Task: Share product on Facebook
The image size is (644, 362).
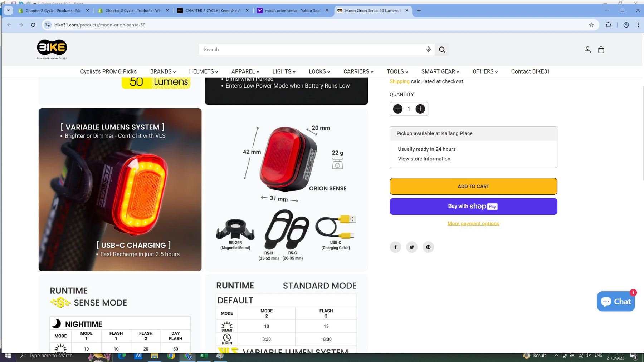Action: [x=395, y=247]
